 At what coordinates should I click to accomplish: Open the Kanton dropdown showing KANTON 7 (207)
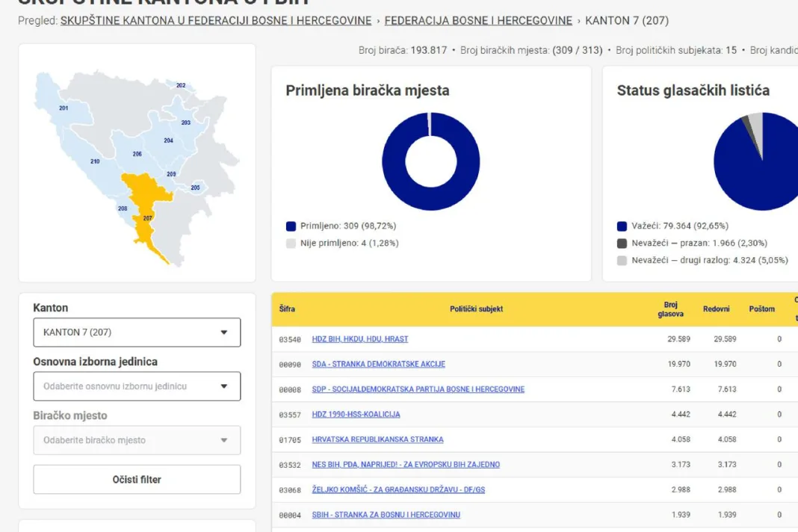(x=137, y=332)
